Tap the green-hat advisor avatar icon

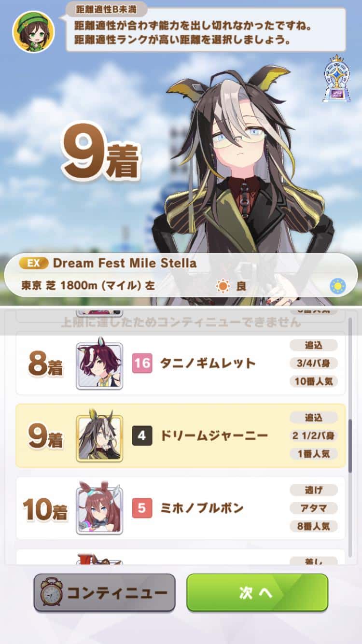tap(33, 31)
